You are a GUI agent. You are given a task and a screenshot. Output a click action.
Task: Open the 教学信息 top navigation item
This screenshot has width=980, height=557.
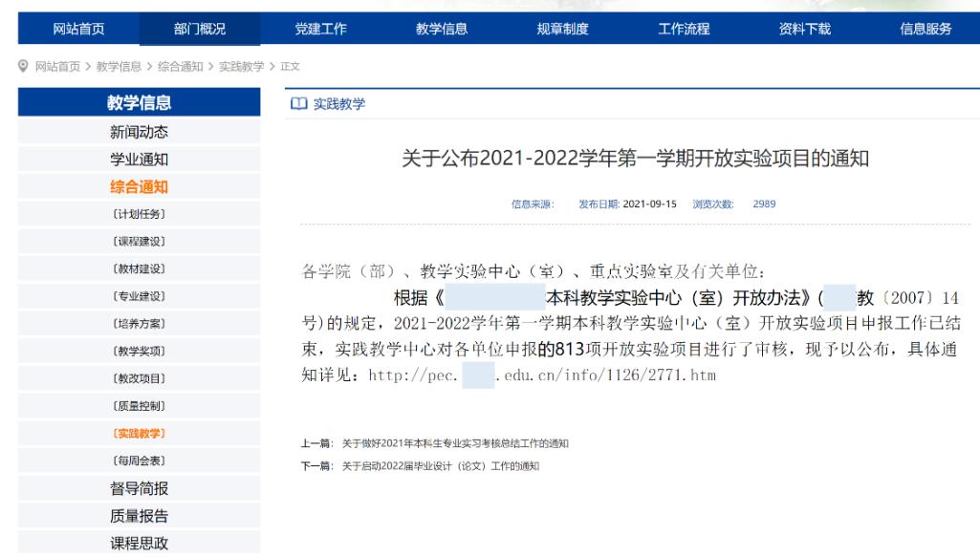442,29
